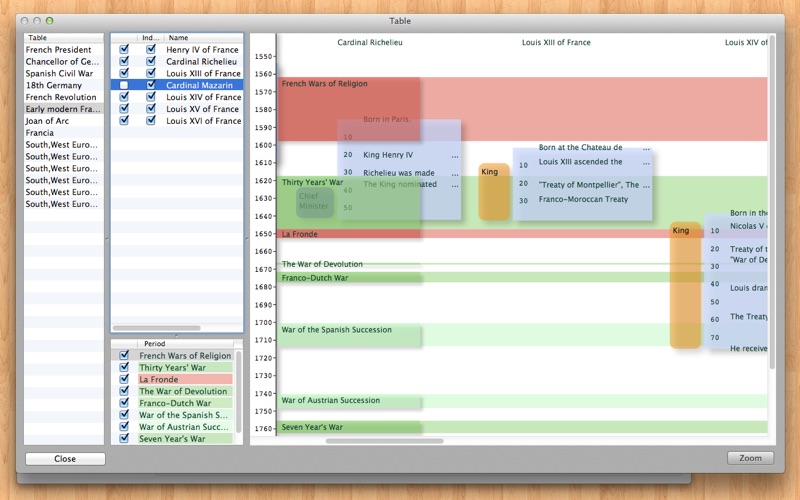Screen dimensions: 800x500
Task: Select 18th Germany table
Action: click(64, 85)
